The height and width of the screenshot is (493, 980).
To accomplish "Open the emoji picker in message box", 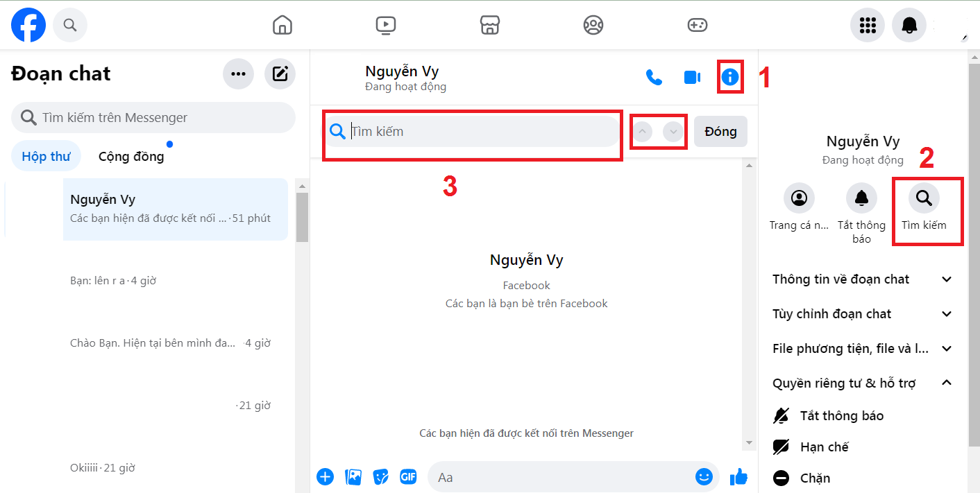I will coord(704,477).
